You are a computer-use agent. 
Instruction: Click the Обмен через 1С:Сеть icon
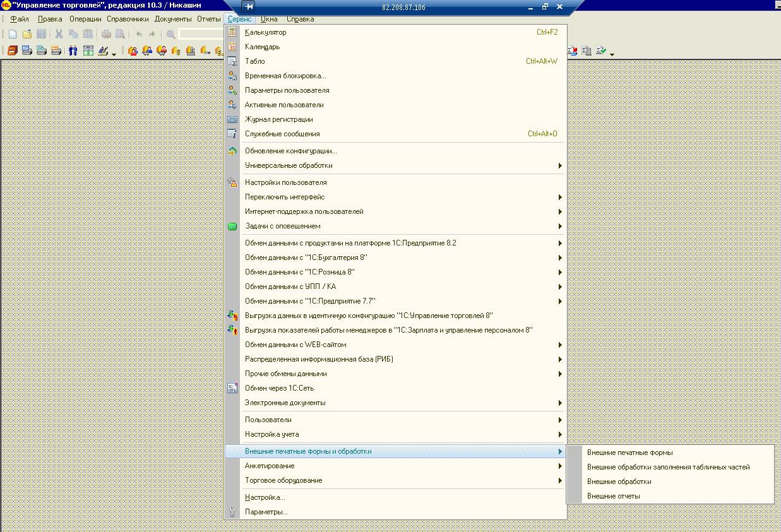232,388
